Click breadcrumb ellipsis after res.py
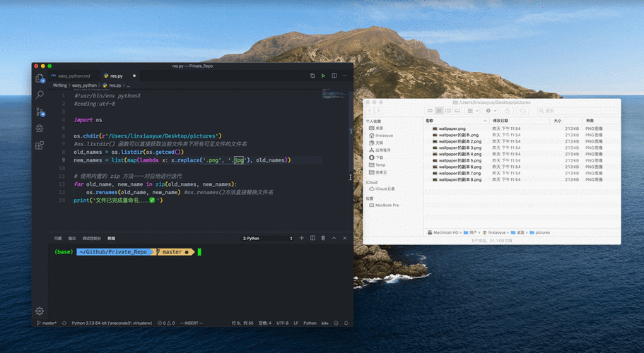 coord(128,85)
